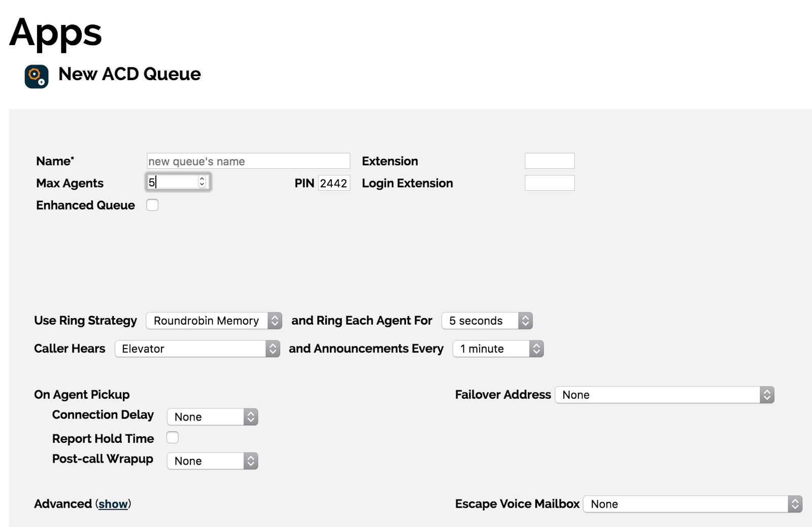
Task: Show Advanced settings via the show link
Action: pyautogui.click(x=113, y=504)
